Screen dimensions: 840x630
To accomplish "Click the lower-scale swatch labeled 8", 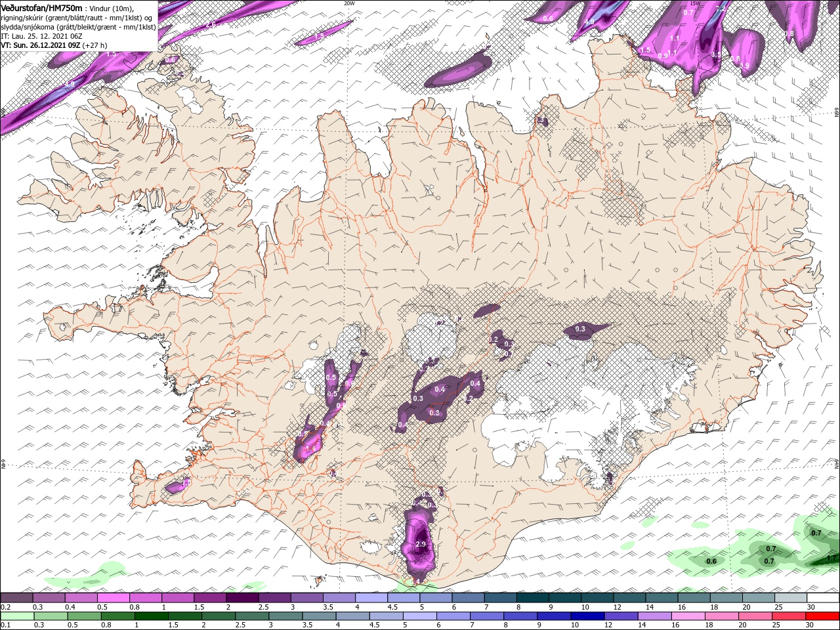I will click(520, 616).
